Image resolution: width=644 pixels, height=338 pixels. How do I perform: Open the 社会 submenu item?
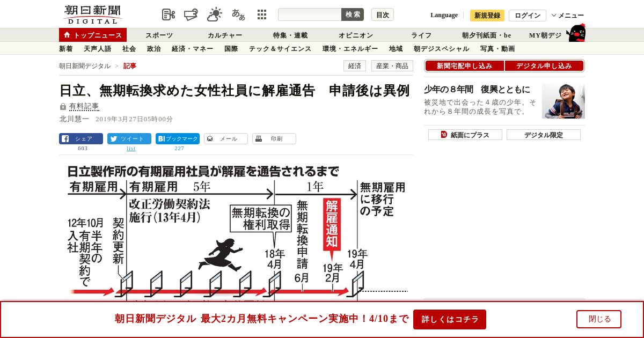[x=129, y=49]
